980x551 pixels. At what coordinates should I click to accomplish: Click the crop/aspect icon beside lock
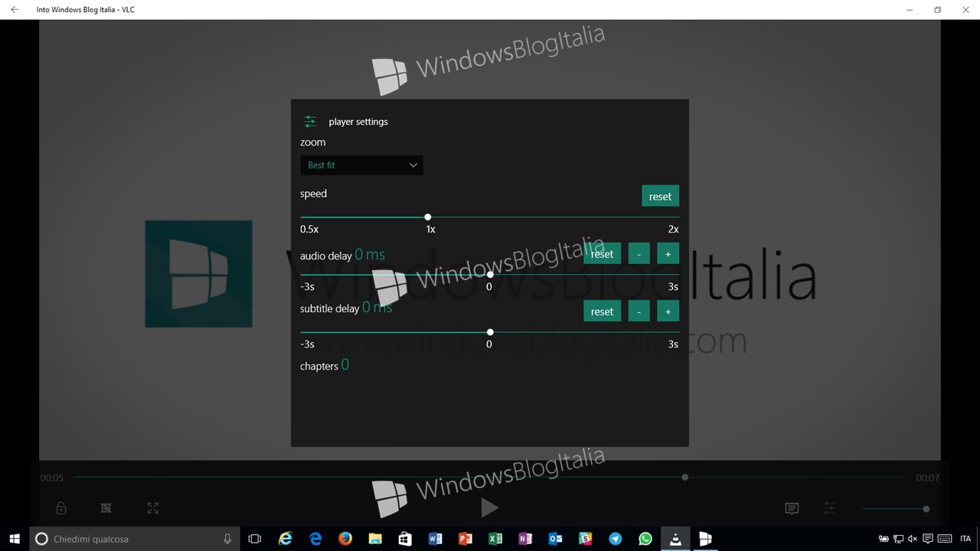click(106, 508)
